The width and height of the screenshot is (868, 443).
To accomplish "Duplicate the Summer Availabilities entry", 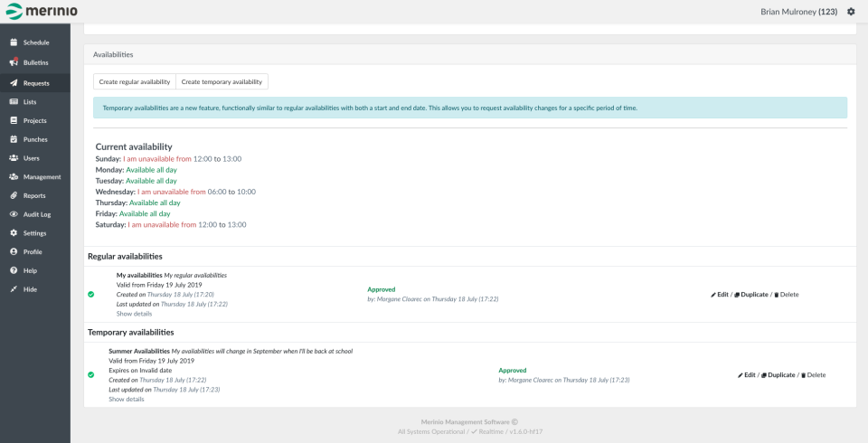I will click(x=778, y=374).
